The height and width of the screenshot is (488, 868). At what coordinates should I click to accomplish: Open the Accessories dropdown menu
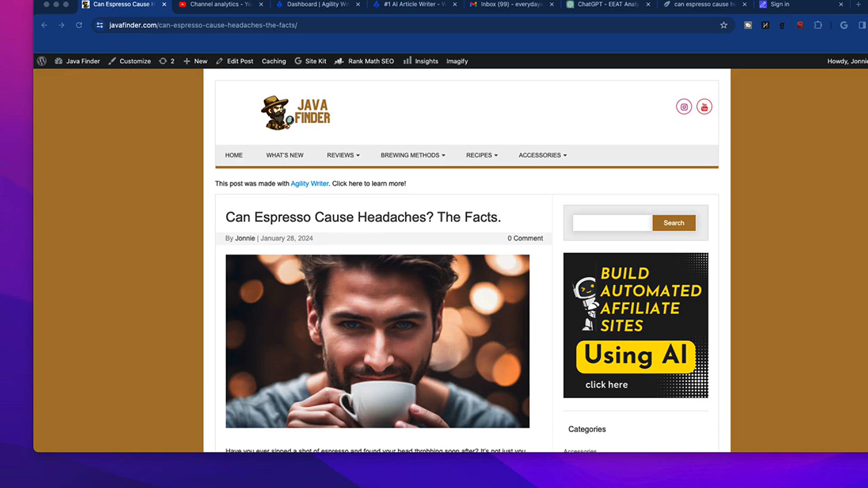[x=542, y=155]
